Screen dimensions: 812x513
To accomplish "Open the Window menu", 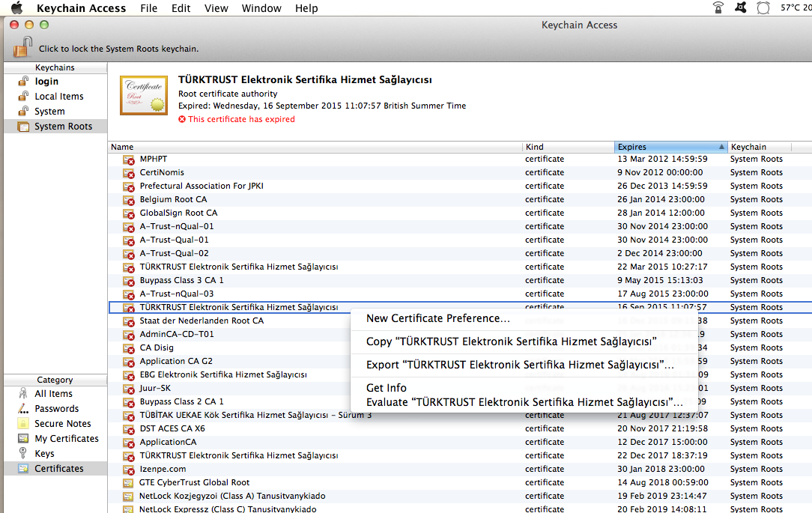I will (261, 8).
